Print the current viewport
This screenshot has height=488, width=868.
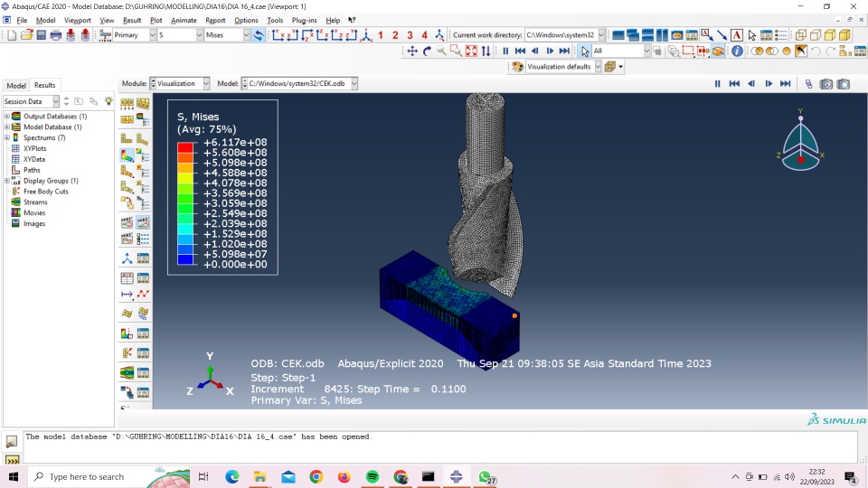(x=56, y=35)
